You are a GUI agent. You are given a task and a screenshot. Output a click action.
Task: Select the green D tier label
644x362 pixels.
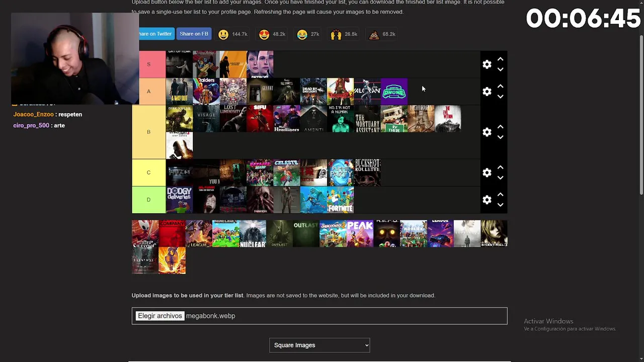(x=148, y=200)
